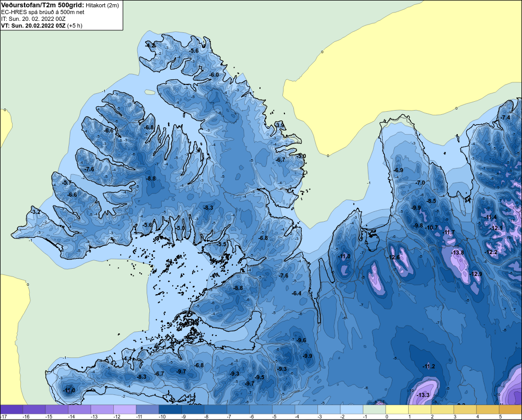This screenshot has height=420, width=522.
Task: Select legend swatch between -8 and -7
Action: pyautogui.click(x=216, y=410)
